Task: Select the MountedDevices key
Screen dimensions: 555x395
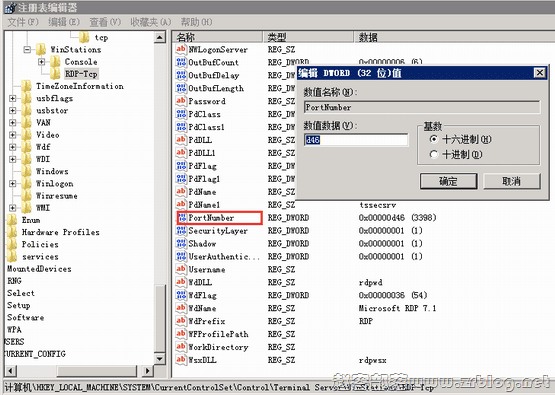Action: click(x=39, y=269)
